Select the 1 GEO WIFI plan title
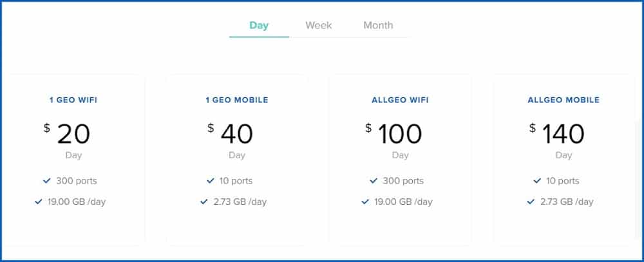The image size is (644, 262). [x=73, y=100]
